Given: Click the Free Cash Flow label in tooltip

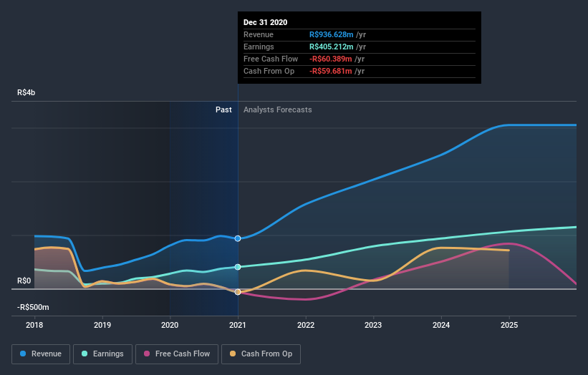Looking at the screenshot, I should (271, 59).
